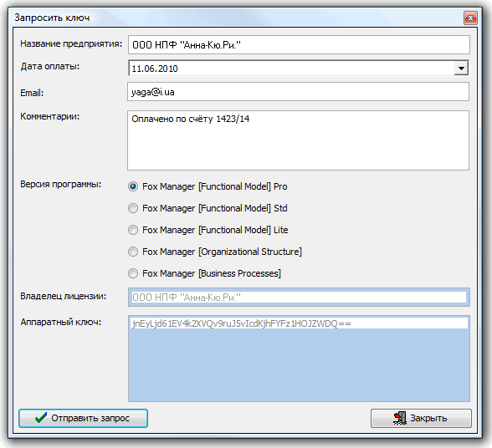
Task: Click inside the Комментарии text area
Action: pyautogui.click(x=299, y=140)
